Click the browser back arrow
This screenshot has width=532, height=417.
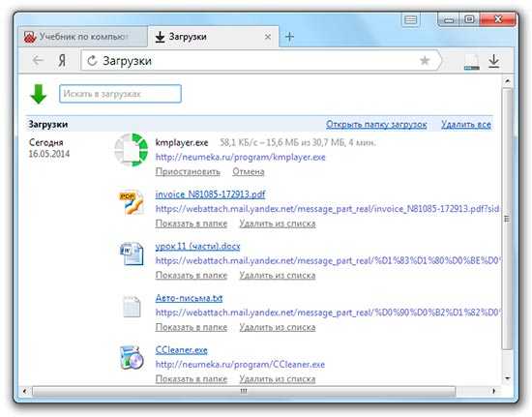point(38,61)
